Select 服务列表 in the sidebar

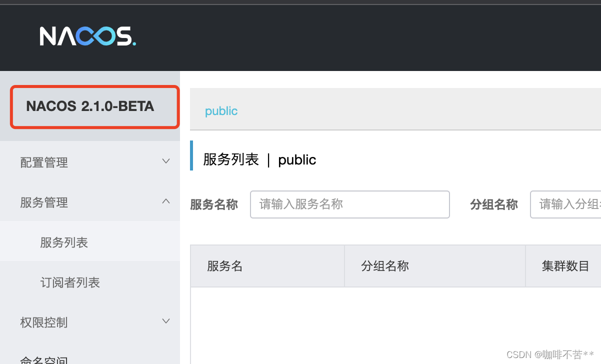point(90,242)
